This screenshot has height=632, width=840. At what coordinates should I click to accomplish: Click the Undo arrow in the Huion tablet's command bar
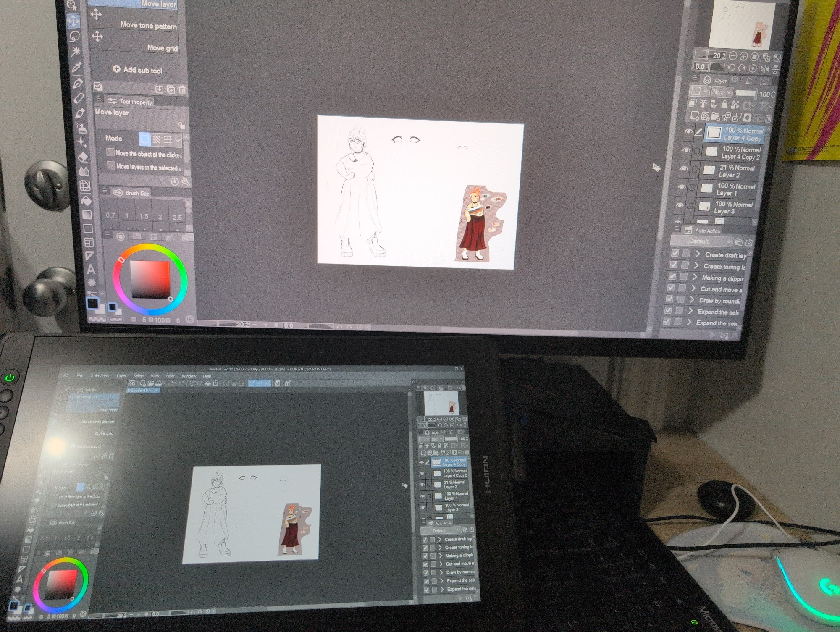click(173, 383)
